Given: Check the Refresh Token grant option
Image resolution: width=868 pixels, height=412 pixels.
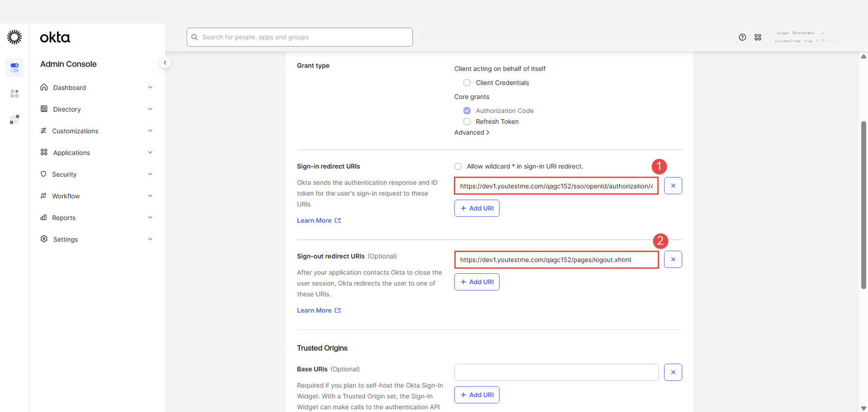Looking at the screenshot, I should pos(467,122).
